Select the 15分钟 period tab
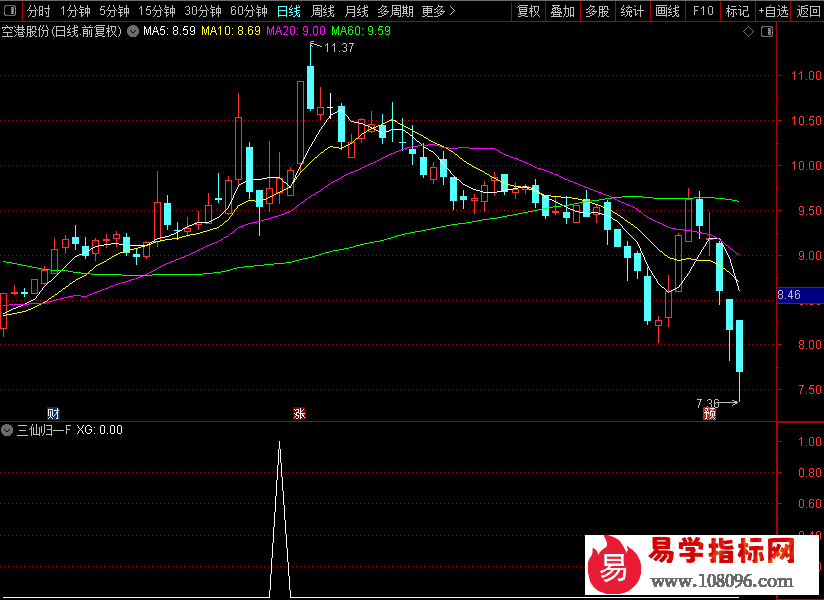Viewport: 824px width, 600px height. 157,11
